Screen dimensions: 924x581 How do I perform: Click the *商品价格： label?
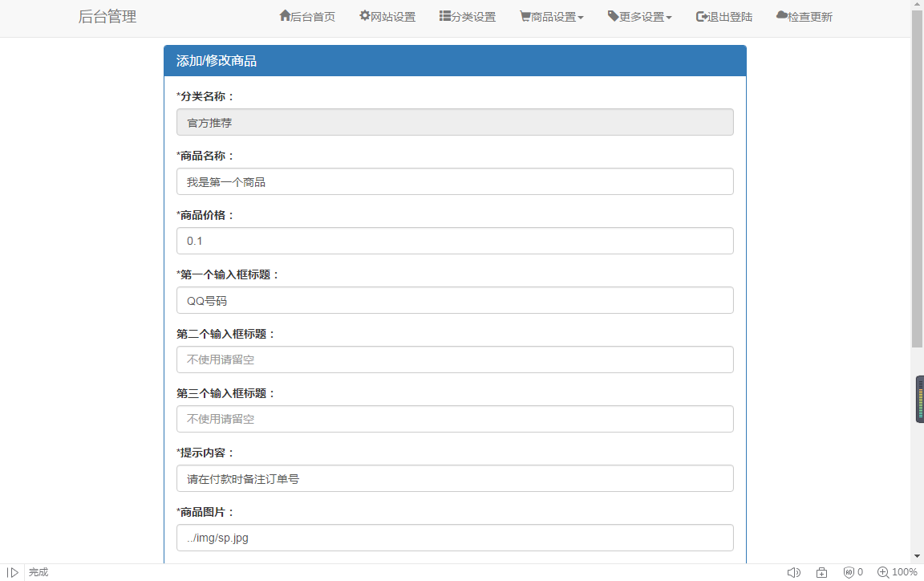[205, 215]
